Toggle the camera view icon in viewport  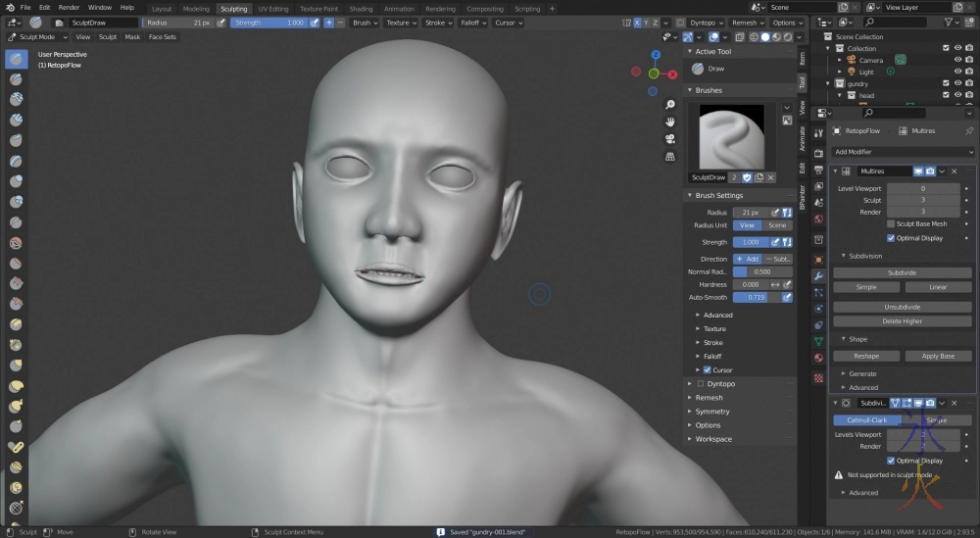(x=669, y=138)
